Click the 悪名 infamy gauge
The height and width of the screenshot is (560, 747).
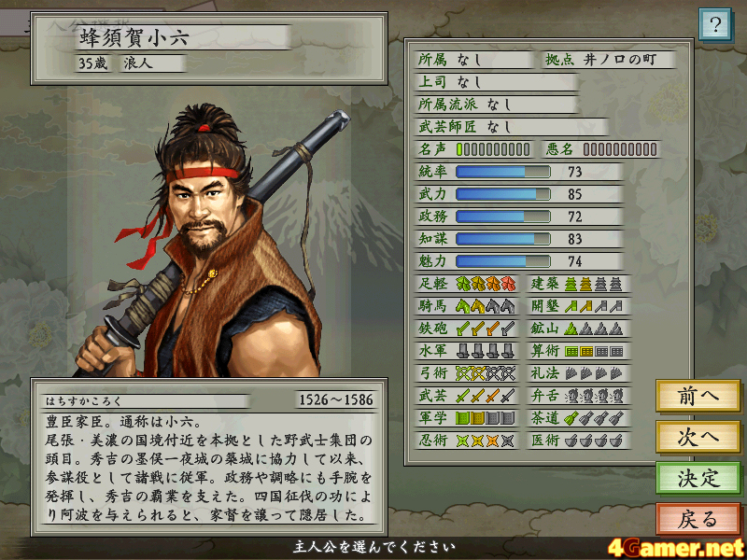tap(620, 149)
